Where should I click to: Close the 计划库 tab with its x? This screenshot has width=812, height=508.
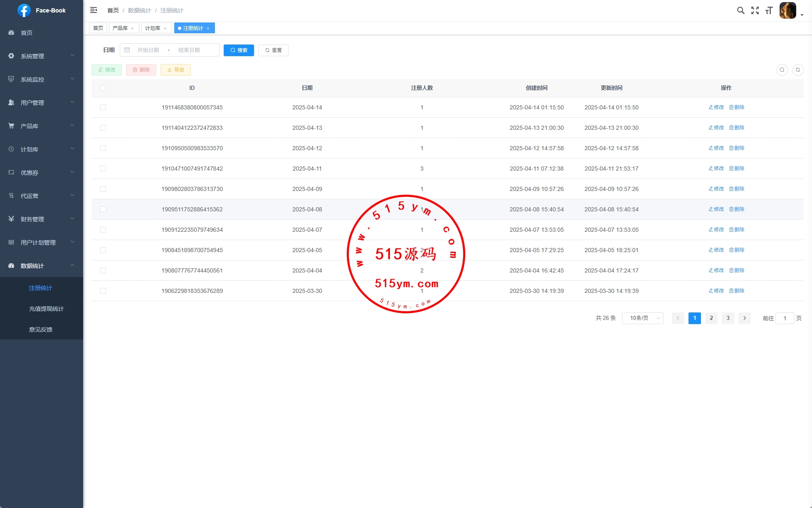click(165, 28)
